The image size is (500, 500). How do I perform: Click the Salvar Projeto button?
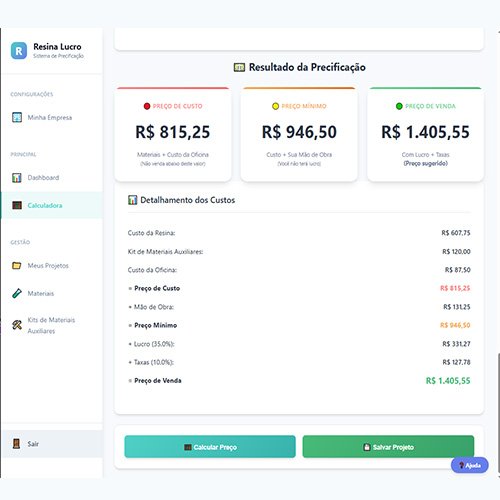click(388, 447)
